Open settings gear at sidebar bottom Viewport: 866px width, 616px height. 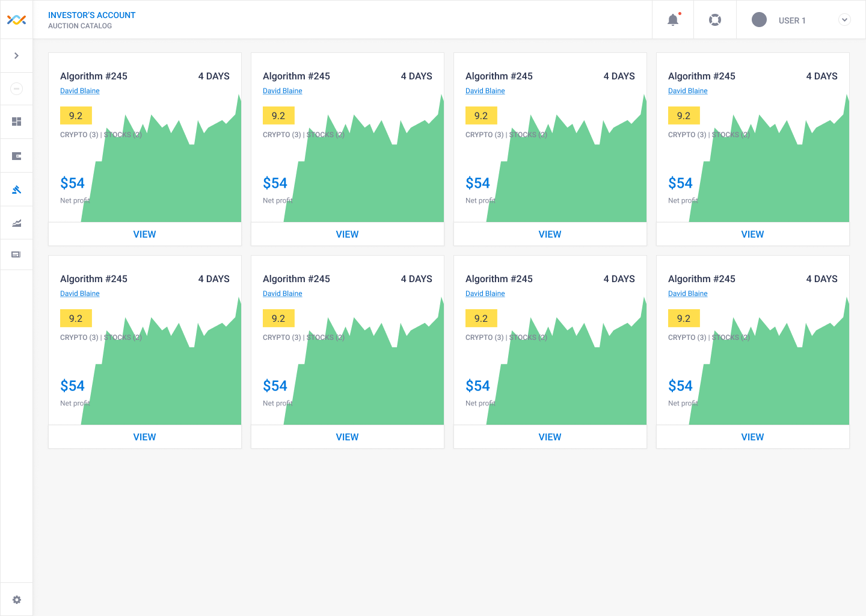coord(16,600)
